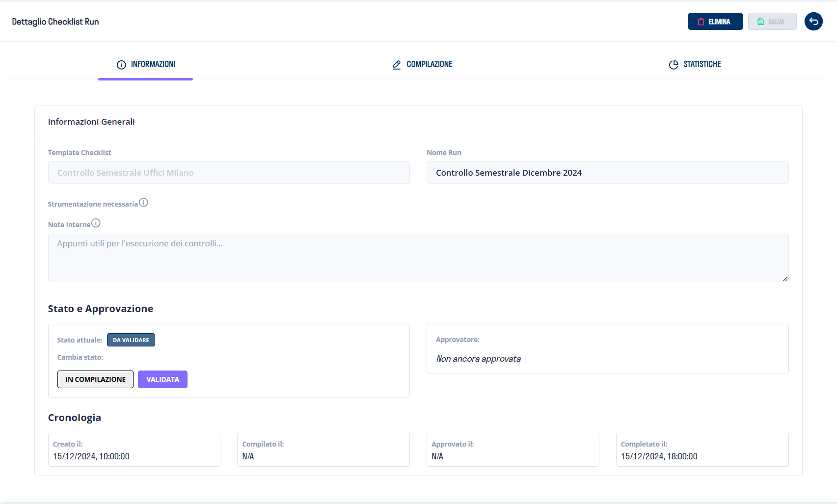
Task: Mark the run as Validata
Action: tap(162, 379)
